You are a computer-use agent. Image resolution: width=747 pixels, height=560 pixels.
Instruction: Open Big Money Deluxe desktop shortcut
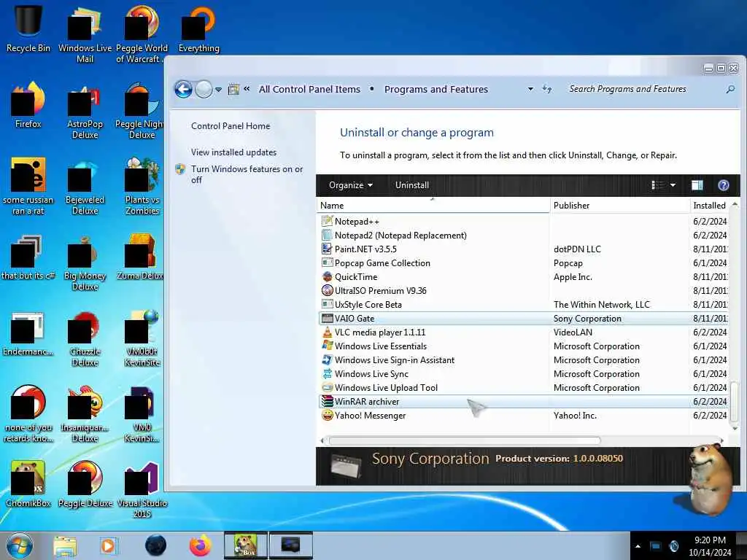pos(85,262)
